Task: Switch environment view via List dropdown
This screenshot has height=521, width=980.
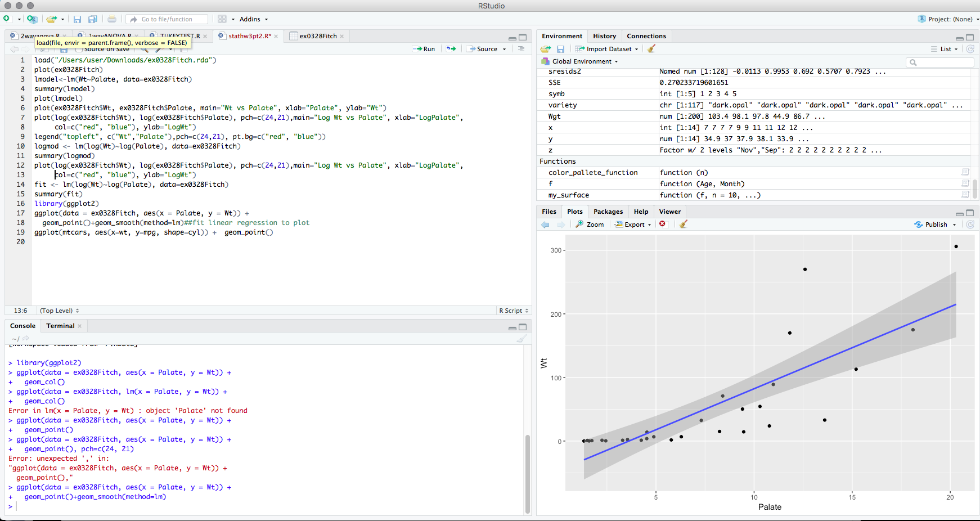Action: click(x=944, y=49)
